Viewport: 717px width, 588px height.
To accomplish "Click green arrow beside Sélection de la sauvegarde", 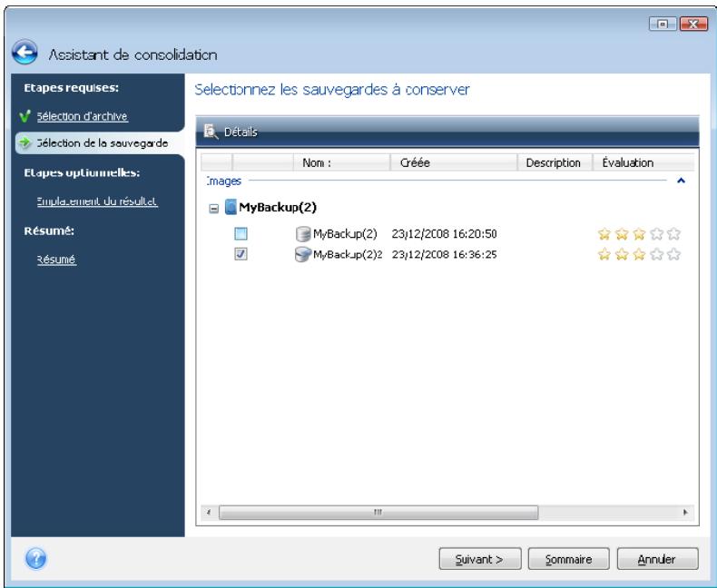I will click(25, 142).
